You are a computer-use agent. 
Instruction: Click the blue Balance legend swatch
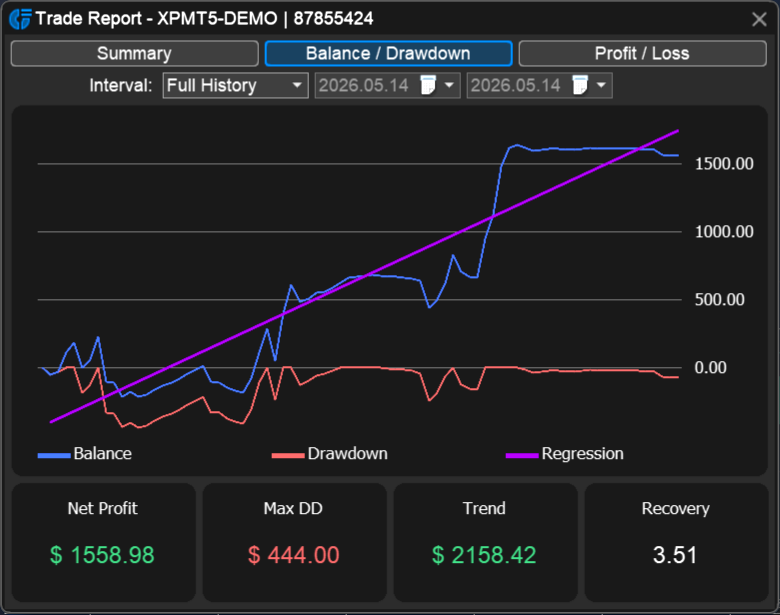click(54, 455)
